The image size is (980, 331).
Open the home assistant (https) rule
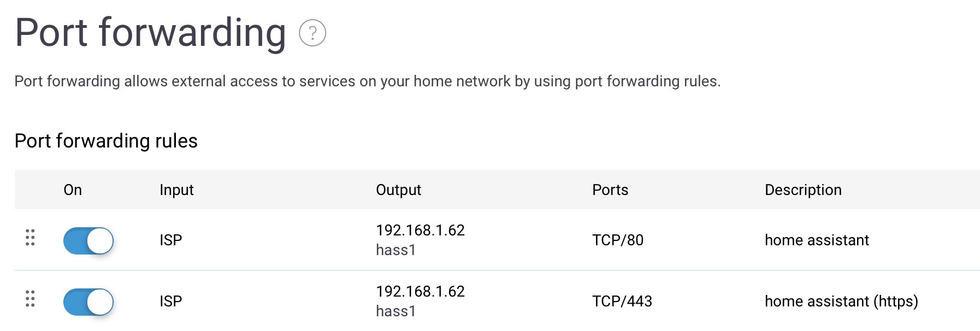pos(841,302)
